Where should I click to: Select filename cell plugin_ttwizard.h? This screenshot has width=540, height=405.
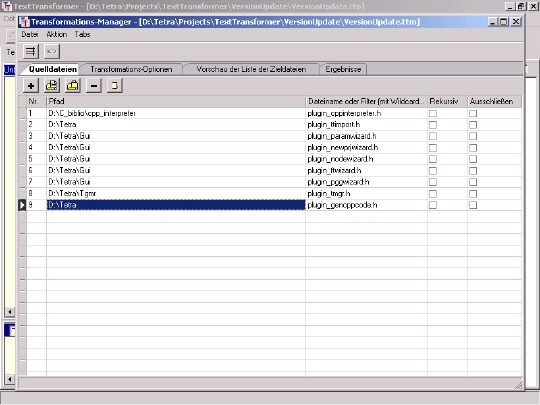pos(366,170)
